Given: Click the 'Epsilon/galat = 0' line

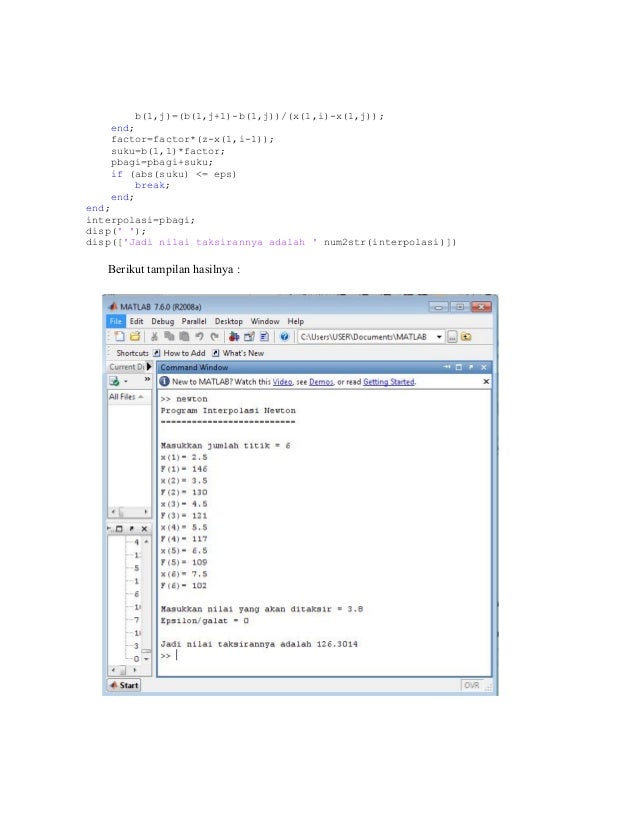Looking at the screenshot, I should [204, 621].
